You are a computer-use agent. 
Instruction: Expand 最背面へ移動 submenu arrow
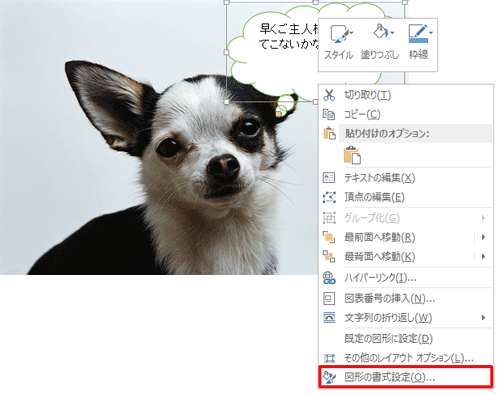pos(483,257)
